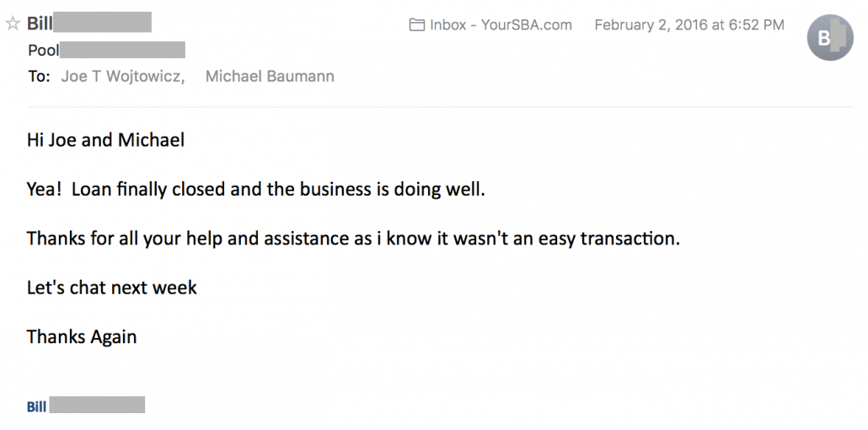Viewport: 868px width, 430px height.
Task: Open the Inbox - YourSBA.com mailbox label
Action: coord(501,25)
